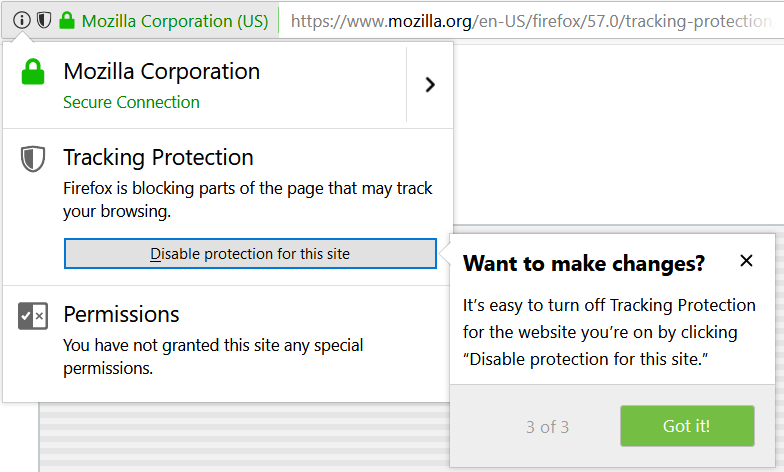The height and width of the screenshot is (472, 784).
Task: Click the 'Permissions' section heading
Action: point(121,314)
